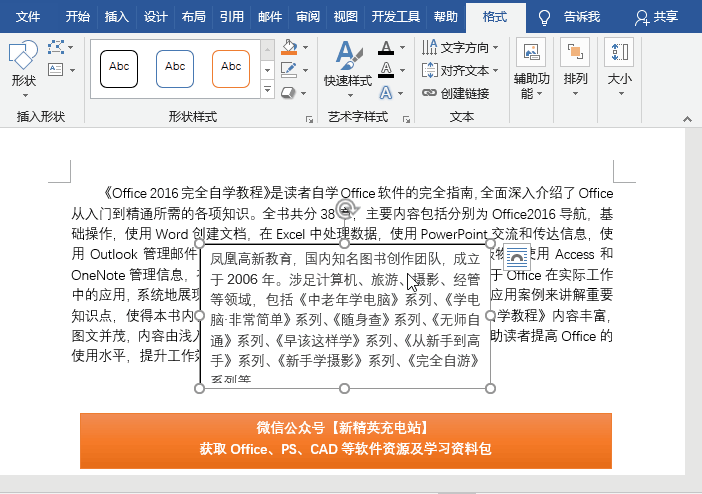Open the 大小 size menu

[620, 68]
